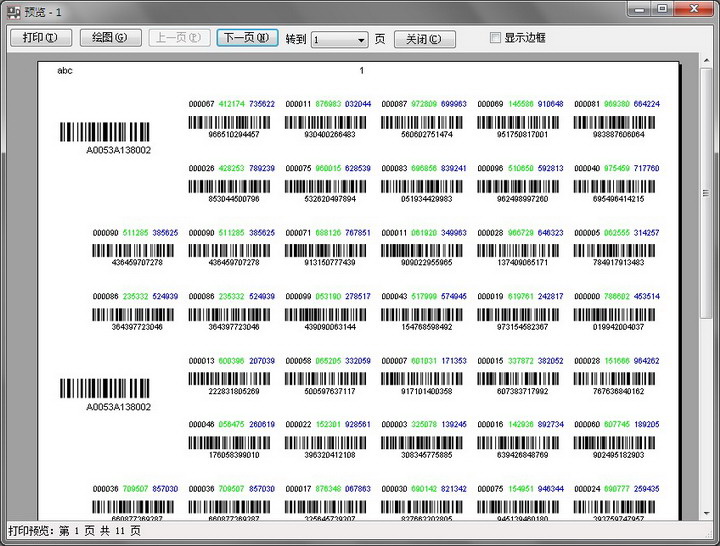Image resolution: width=720 pixels, height=546 pixels.
Task: Click the barcode 962498997260
Action: (x=518, y=186)
